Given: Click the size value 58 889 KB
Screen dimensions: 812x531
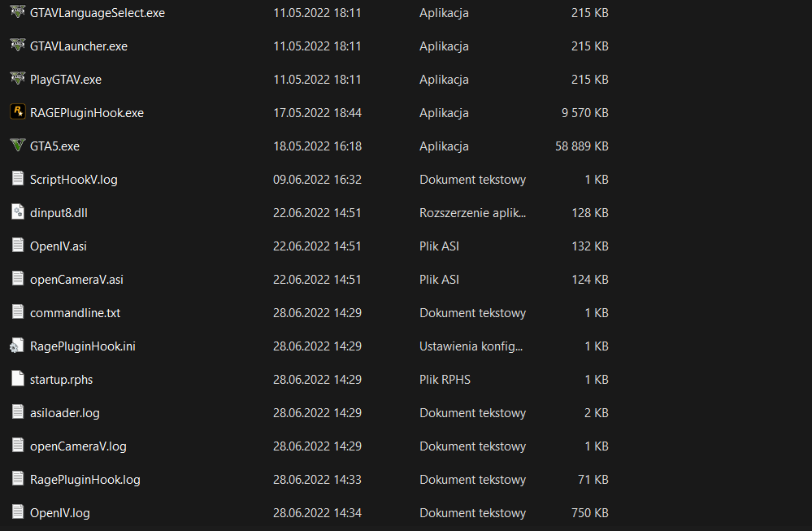Looking at the screenshot, I should [x=582, y=146].
